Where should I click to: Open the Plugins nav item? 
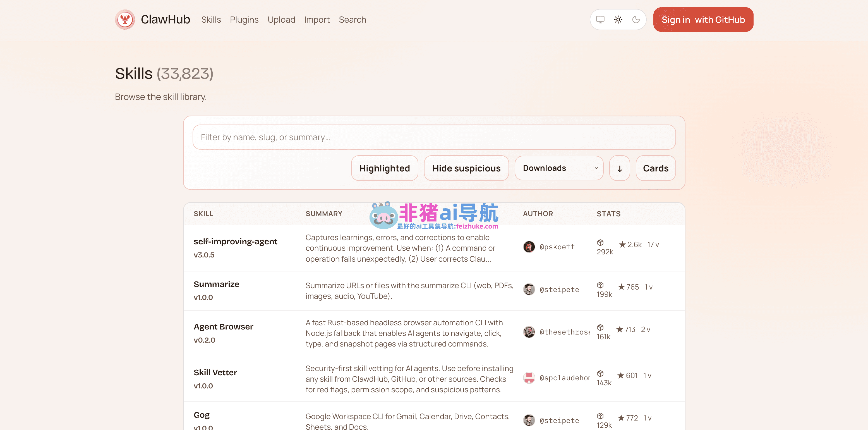[244, 20]
